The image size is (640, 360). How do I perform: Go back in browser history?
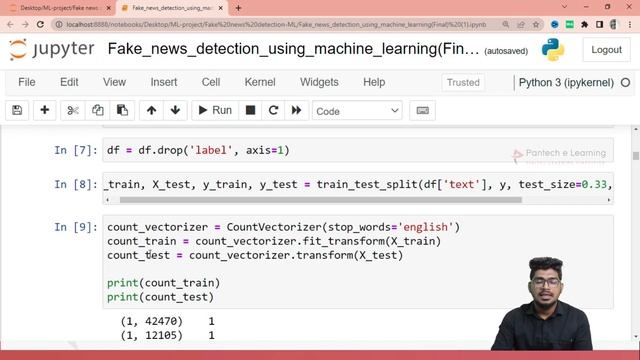[x=10, y=24]
